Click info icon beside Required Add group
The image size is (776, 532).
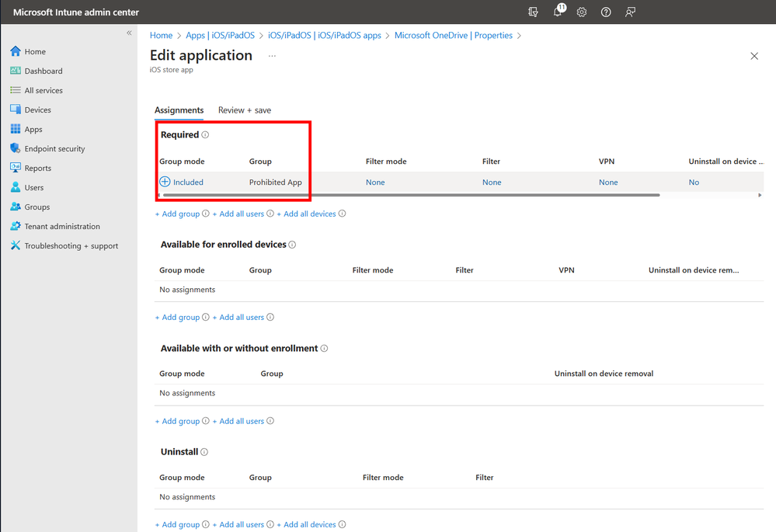(x=205, y=214)
